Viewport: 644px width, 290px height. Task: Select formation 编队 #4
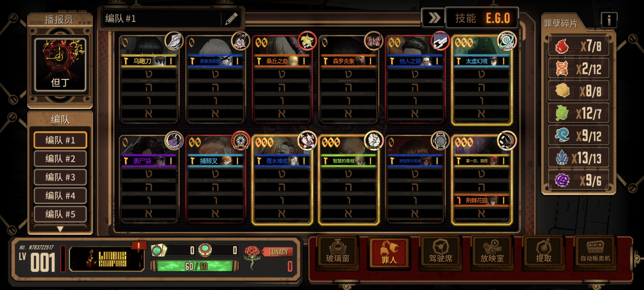60,196
